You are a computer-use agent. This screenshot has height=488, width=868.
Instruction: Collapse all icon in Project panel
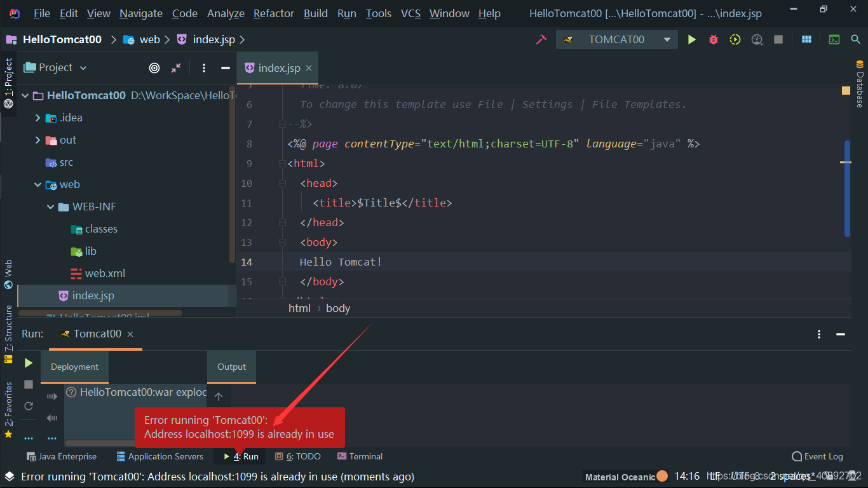[x=176, y=68]
